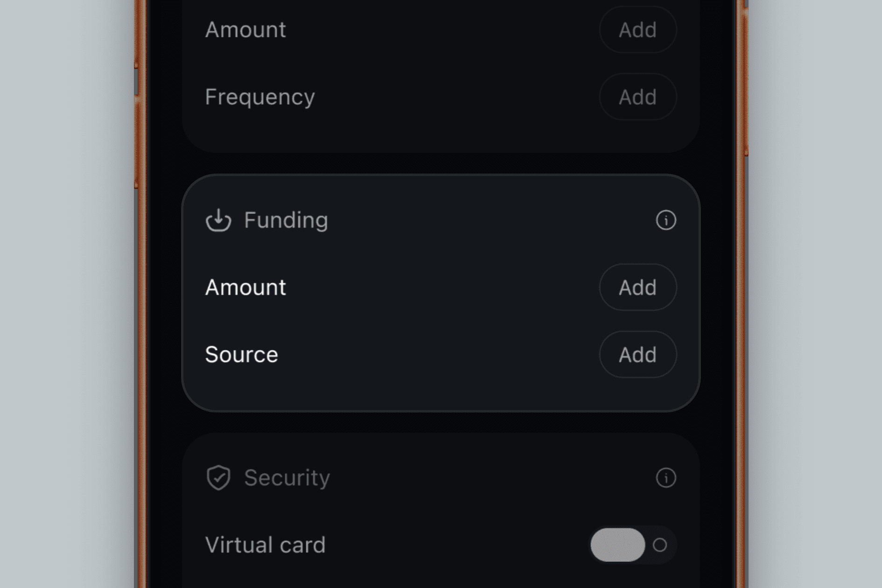
Task: Add a funding Source
Action: [x=637, y=354]
